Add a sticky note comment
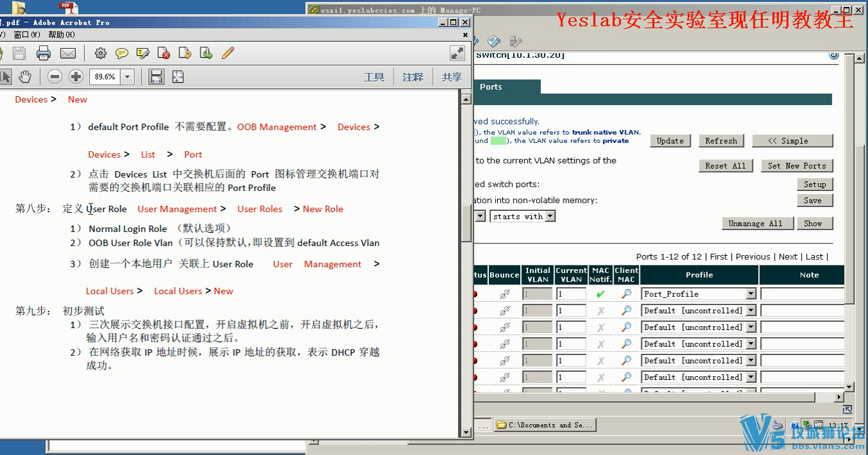 pos(122,53)
